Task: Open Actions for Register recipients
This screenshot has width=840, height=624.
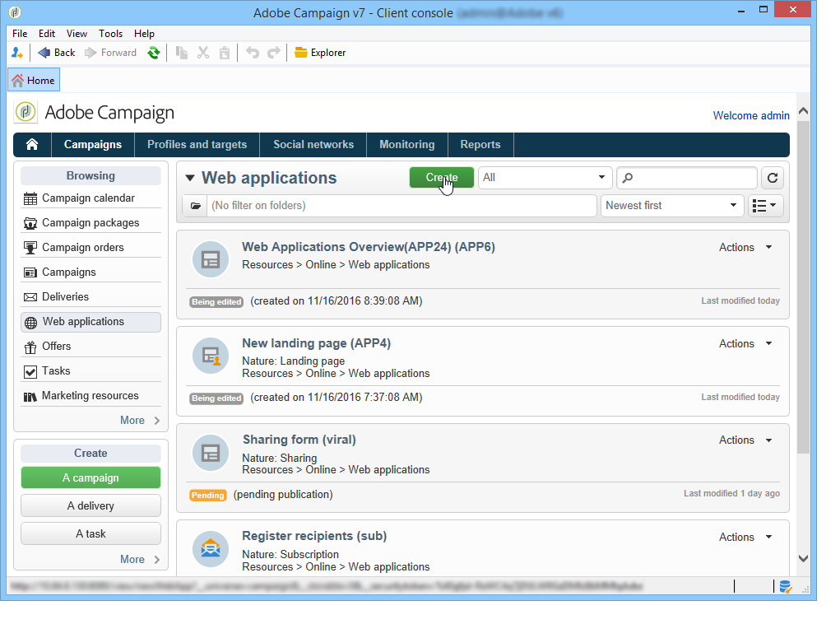Action: click(745, 538)
